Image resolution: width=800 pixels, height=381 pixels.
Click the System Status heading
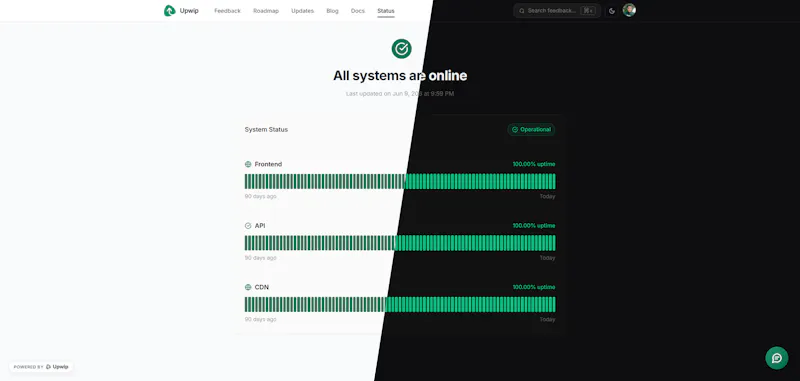266,130
